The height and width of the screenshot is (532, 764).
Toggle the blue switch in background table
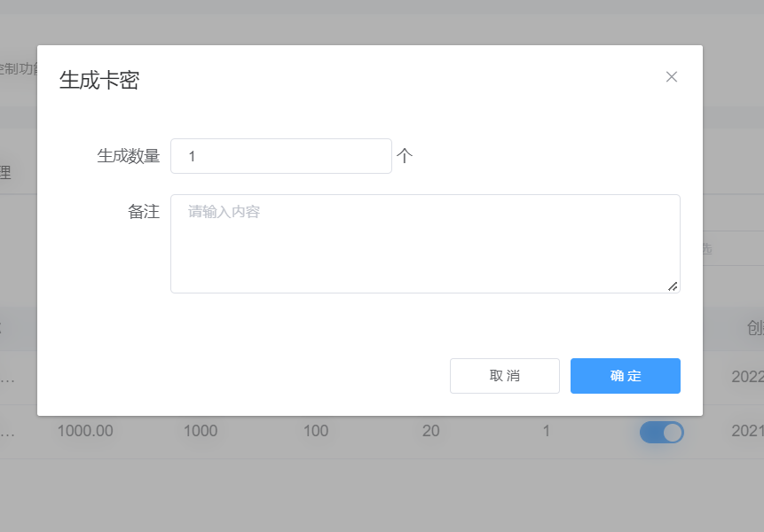662,432
